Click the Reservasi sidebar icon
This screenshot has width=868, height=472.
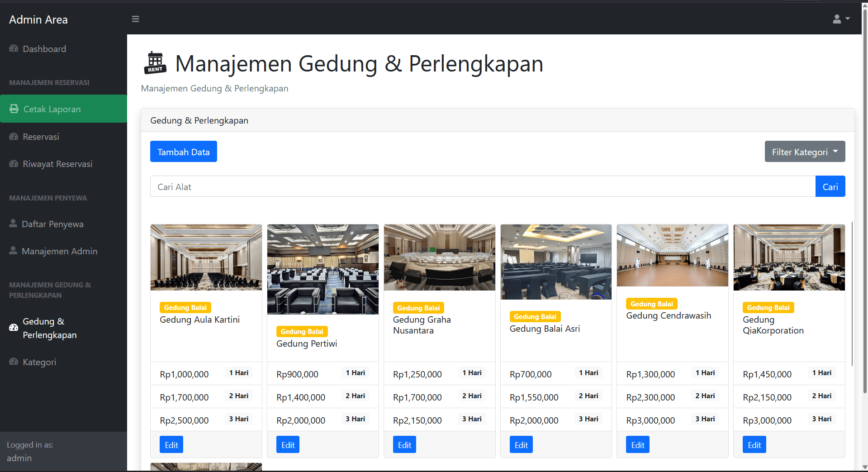[x=14, y=136]
